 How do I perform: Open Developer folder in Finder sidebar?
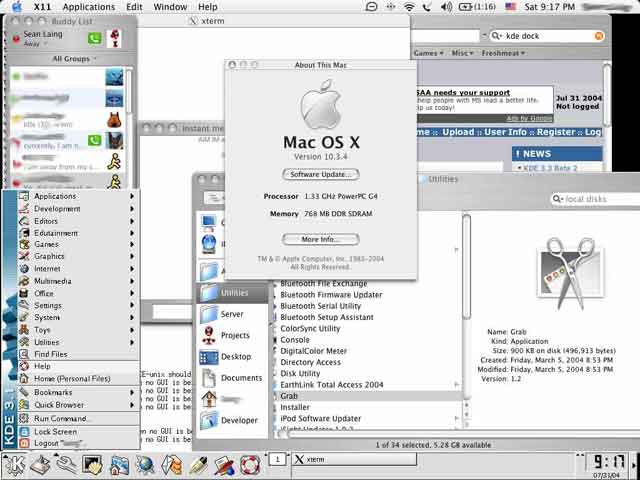(x=232, y=420)
